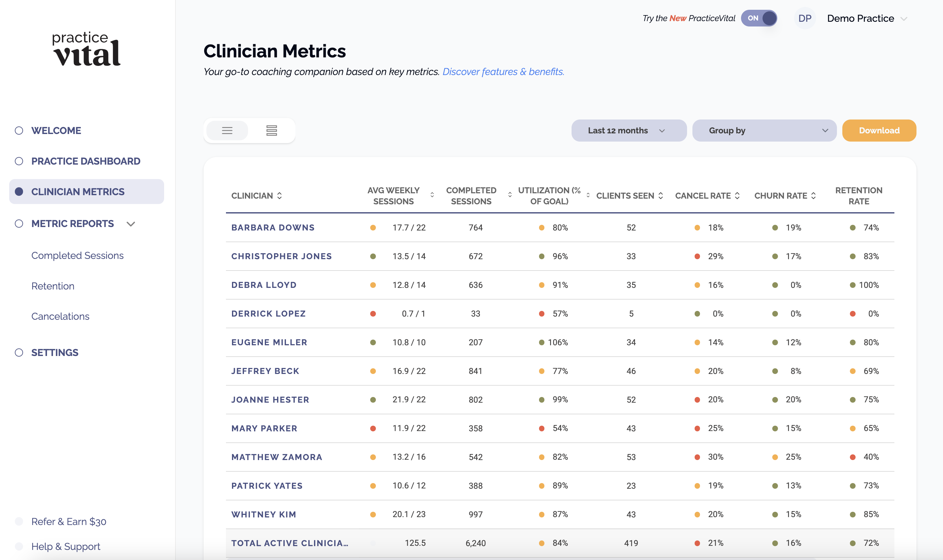Open Mary Parker clinician profile

click(264, 428)
